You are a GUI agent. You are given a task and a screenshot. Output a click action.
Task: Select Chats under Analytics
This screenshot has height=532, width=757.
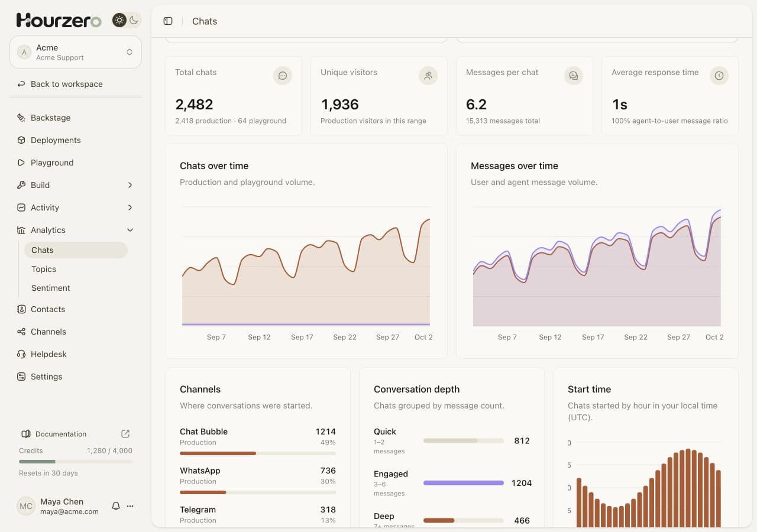pyautogui.click(x=76, y=250)
